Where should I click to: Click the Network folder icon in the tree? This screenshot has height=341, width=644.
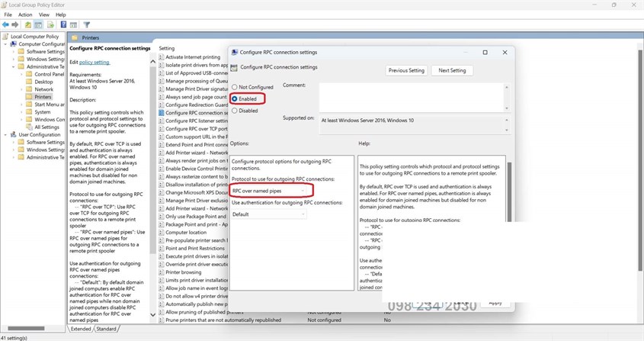29,89
